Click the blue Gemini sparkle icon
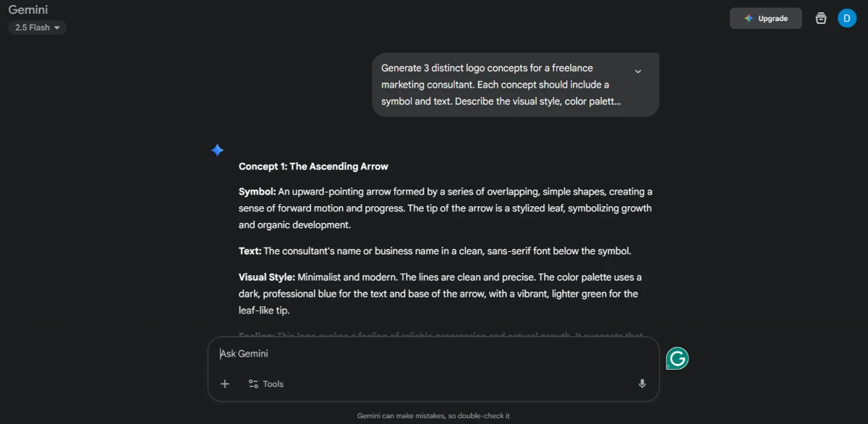868x424 pixels. pos(217,150)
